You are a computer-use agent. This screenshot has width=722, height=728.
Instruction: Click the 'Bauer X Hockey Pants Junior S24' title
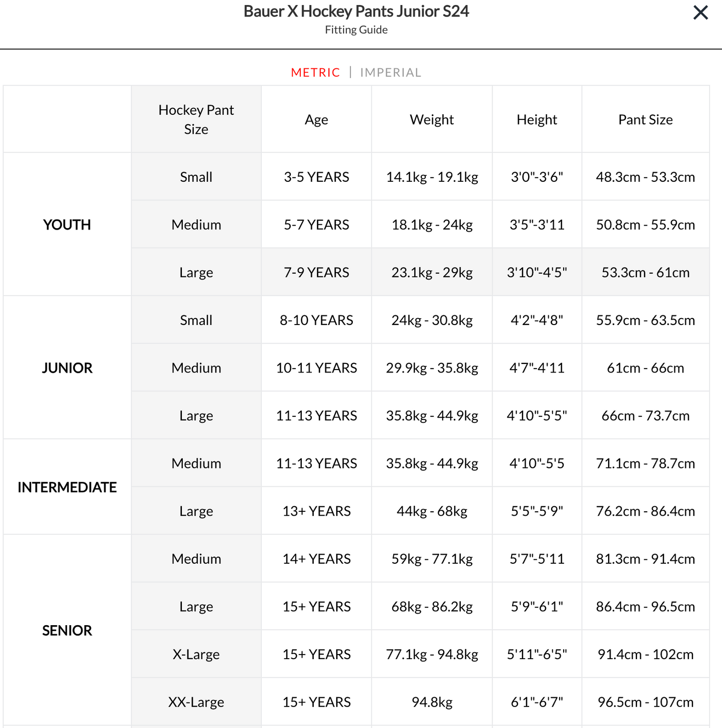[356, 11]
